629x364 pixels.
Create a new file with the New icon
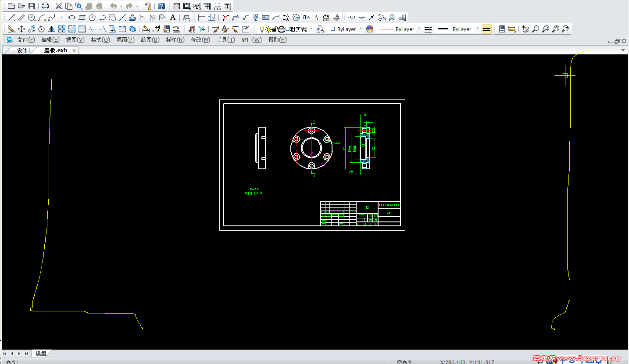pos(11,6)
